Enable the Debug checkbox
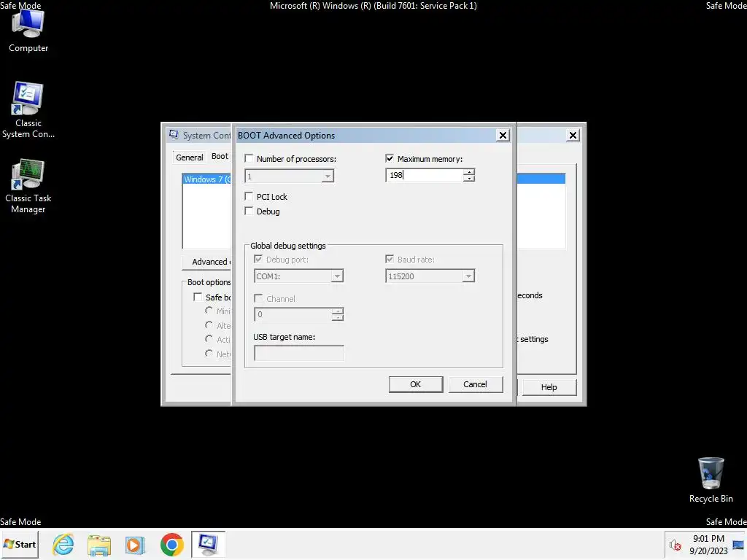Viewport: 747px width, 560px height. [x=249, y=211]
